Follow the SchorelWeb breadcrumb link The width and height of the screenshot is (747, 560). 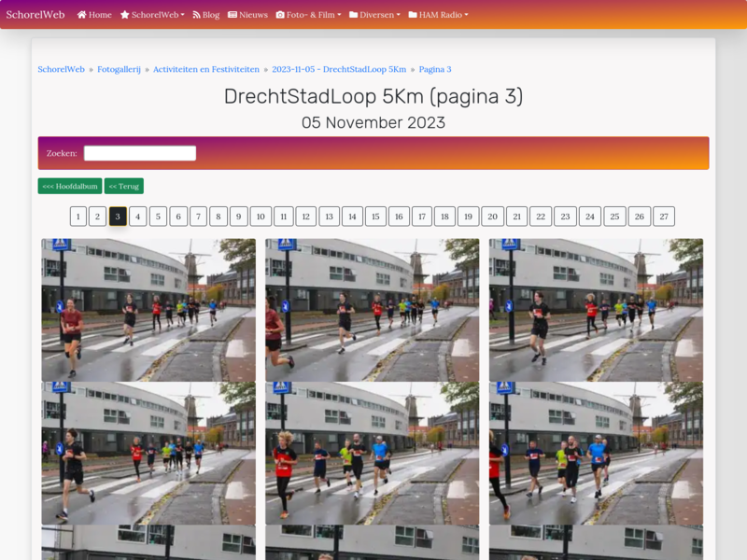[x=61, y=69]
